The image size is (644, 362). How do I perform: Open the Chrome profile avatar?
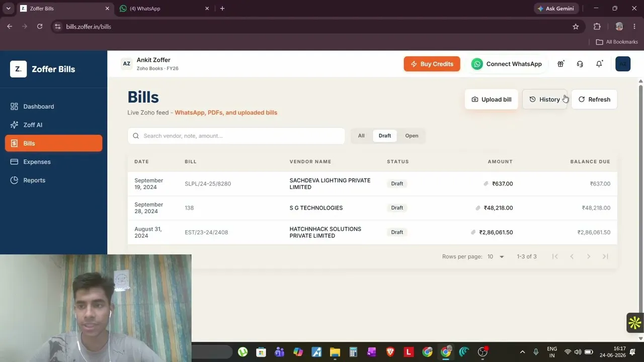[619, 26]
